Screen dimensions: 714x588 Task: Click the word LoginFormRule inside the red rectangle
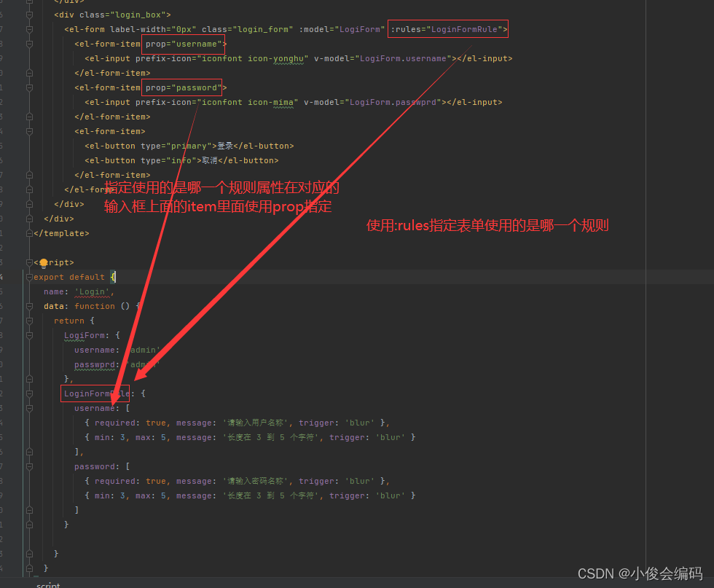click(95, 393)
